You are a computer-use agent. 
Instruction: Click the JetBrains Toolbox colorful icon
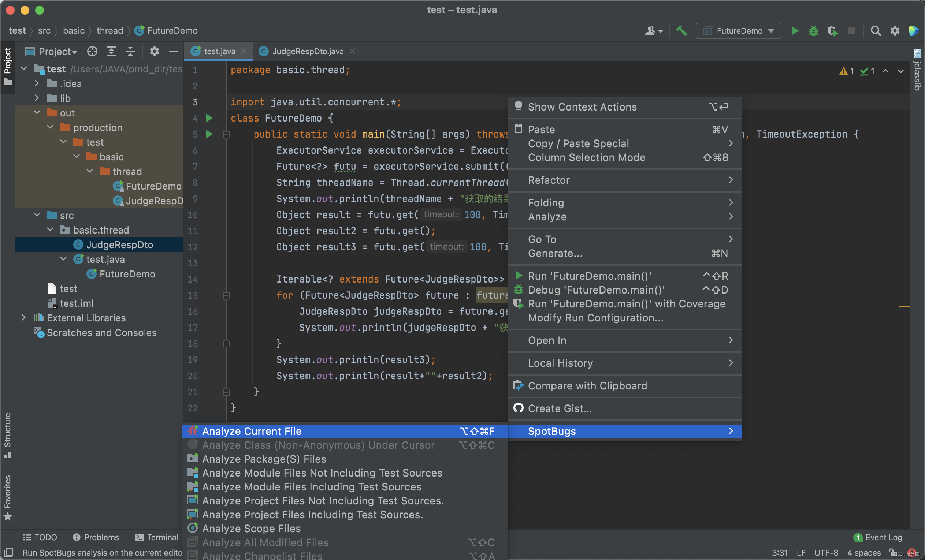coord(913,30)
